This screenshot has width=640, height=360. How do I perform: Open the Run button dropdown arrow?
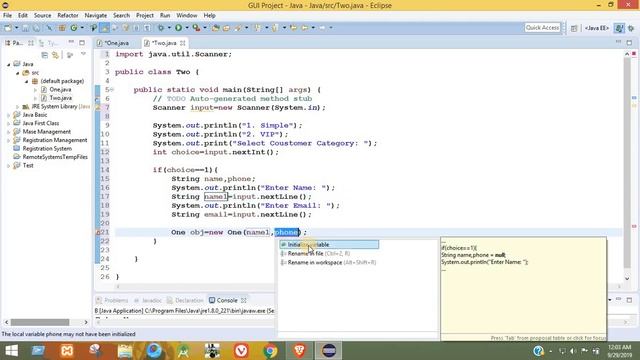[x=187, y=28]
